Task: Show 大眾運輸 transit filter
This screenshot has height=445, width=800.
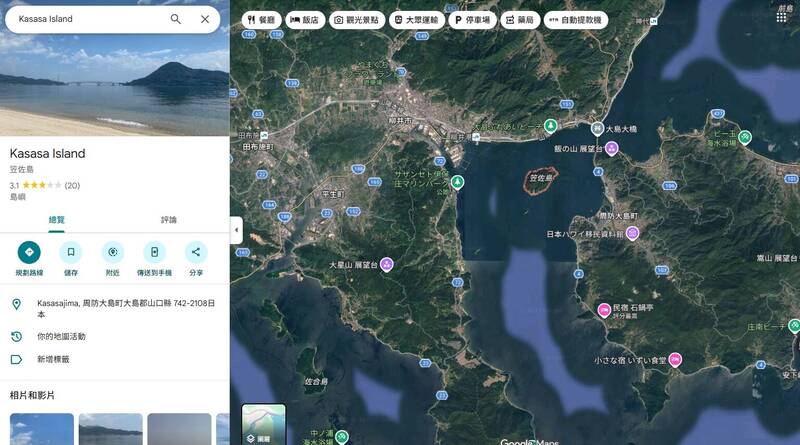Action: pyautogui.click(x=416, y=20)
